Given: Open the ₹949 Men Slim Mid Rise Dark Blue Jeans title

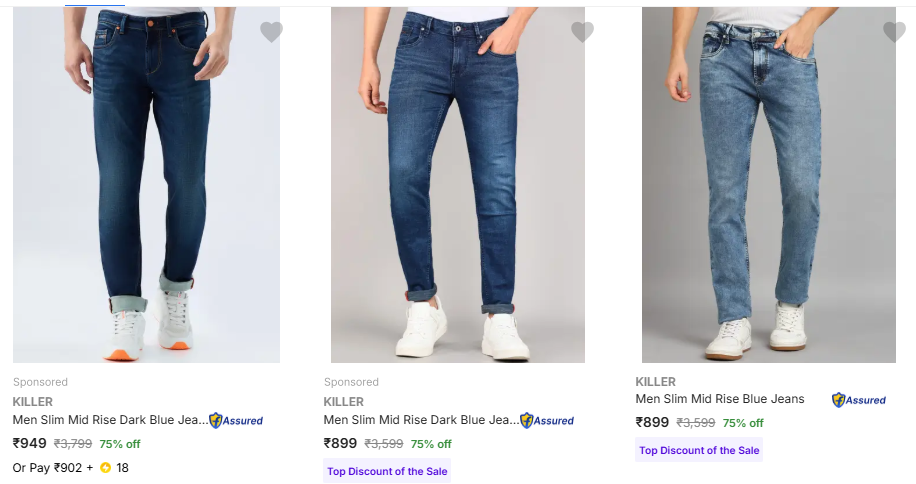Looking at the screenshot, I should [110, 420].
